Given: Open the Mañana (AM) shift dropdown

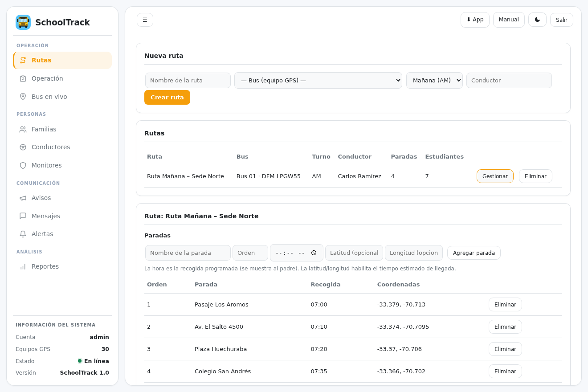Looking at the screenshot, I should [x=434, y=81].
